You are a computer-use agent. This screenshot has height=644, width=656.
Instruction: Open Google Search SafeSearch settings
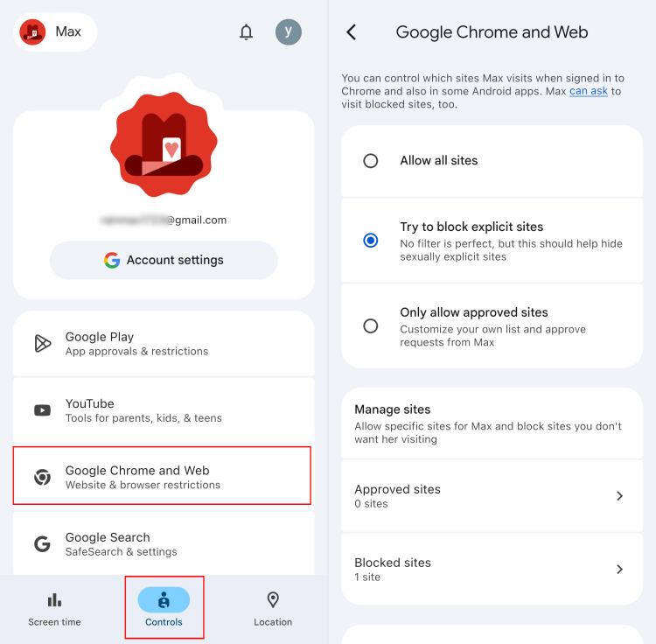pos(164,543)
